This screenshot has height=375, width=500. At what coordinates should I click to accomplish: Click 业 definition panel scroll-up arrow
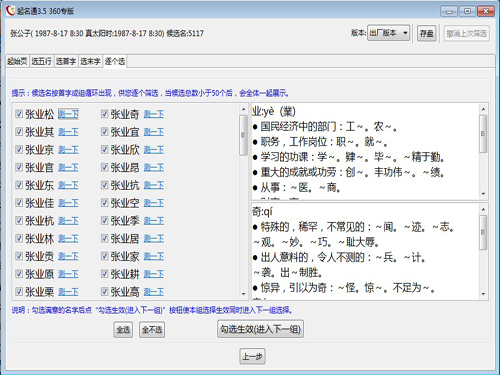pos(483,109)
